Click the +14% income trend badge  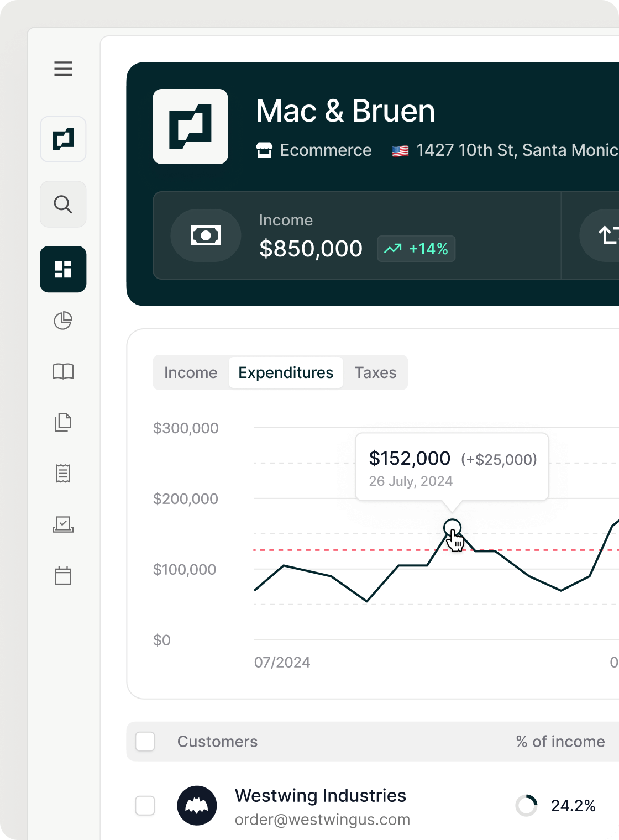coord(416,249)
